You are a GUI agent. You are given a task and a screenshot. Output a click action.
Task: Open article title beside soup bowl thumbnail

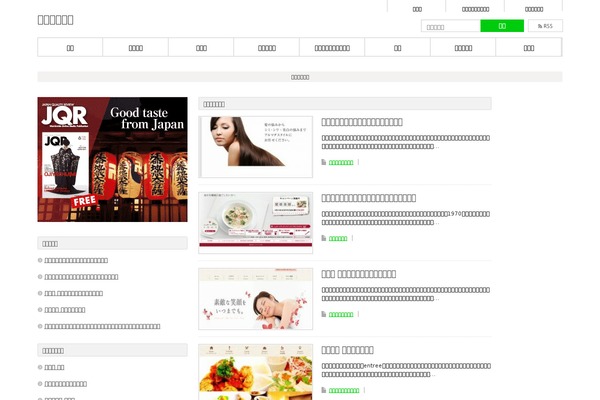(368, 198)
